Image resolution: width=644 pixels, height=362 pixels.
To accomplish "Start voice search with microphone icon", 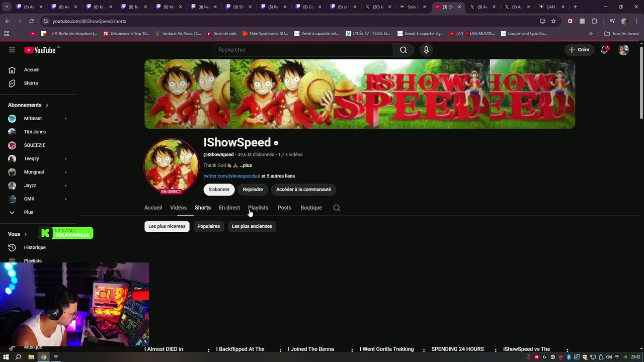I will [x=426, y=50].
